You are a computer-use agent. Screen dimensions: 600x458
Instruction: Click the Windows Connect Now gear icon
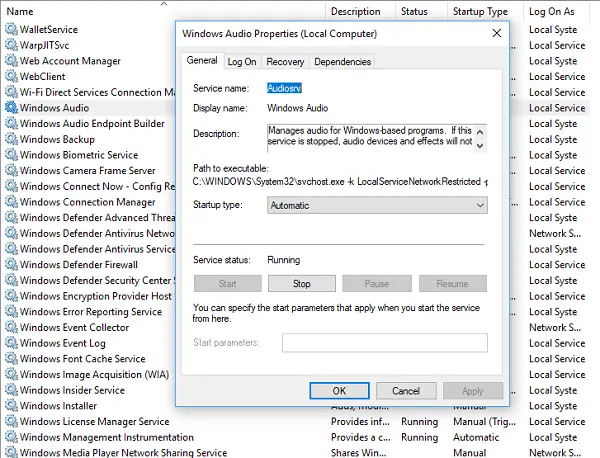click(x=11, y=186)
